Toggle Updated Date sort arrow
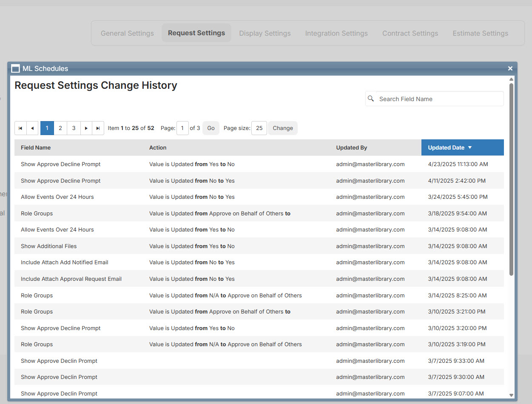Viewport: 532px width, 404px height. (470, 148)
